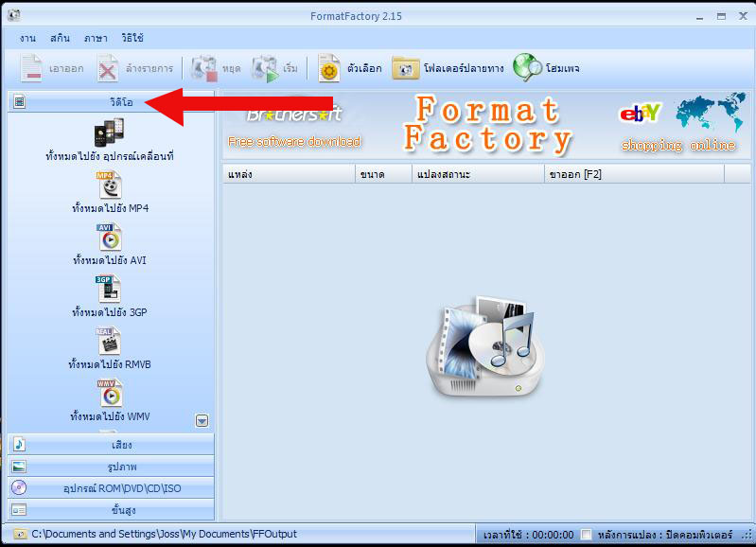The width and height of the screenshot is (756, 547).
Task: Click the stop (หยุด) toolbar icon
Action: (x=204, y=68)
